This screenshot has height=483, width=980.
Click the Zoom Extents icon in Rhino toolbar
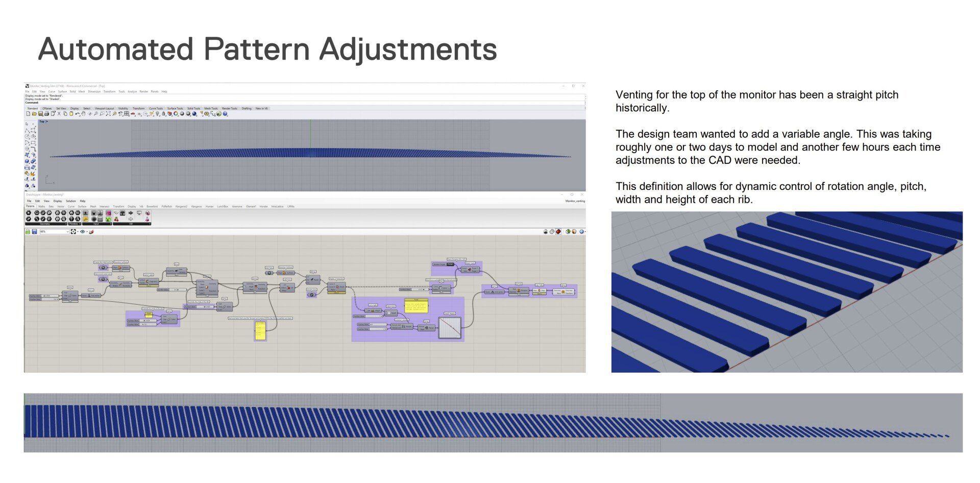tap(108, 113)
